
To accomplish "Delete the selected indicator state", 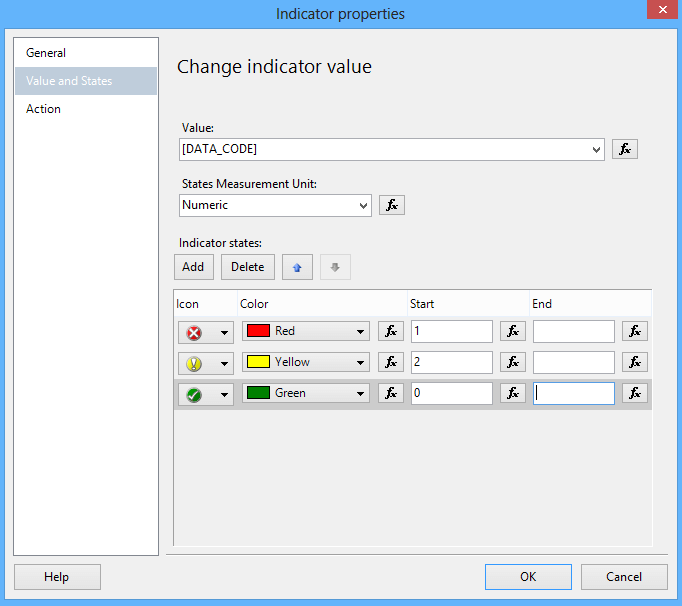I will (247, 267).
